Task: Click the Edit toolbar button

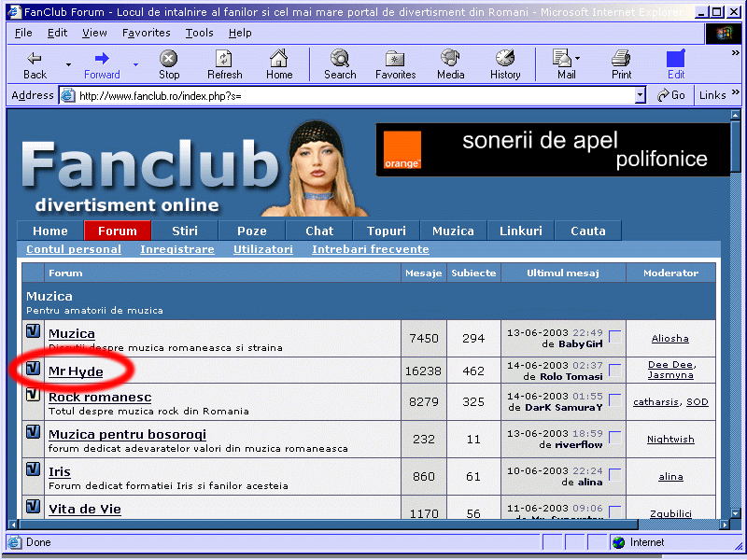Action: [676, 64]
